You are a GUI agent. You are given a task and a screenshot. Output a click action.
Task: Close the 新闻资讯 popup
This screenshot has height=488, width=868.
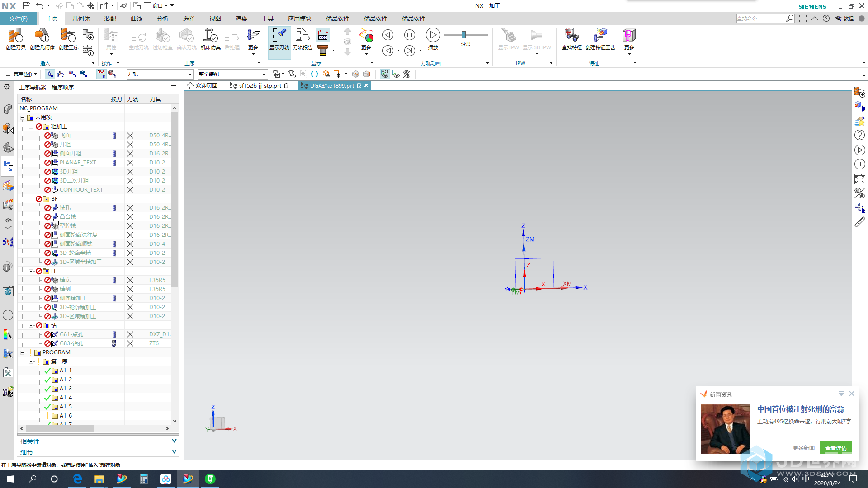click(851, 394)
